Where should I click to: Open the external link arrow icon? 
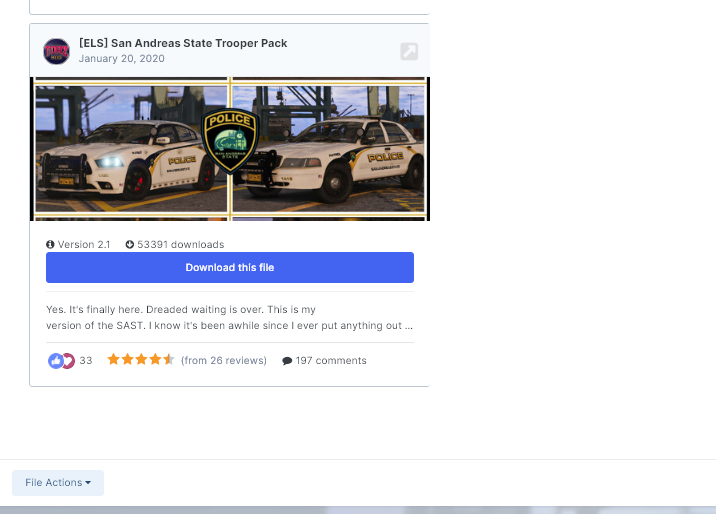[x=409, y=51]
